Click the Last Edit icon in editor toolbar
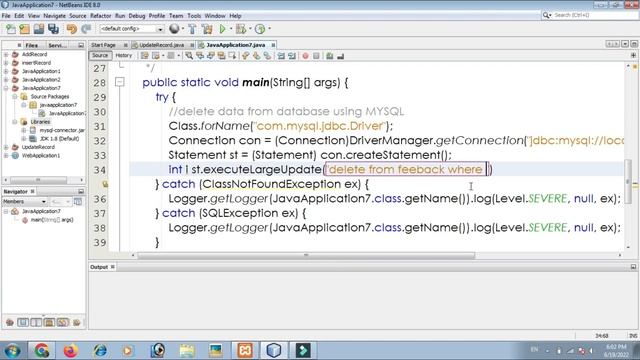This screenshot has height=360, width=640. click(x=144, y=56)
